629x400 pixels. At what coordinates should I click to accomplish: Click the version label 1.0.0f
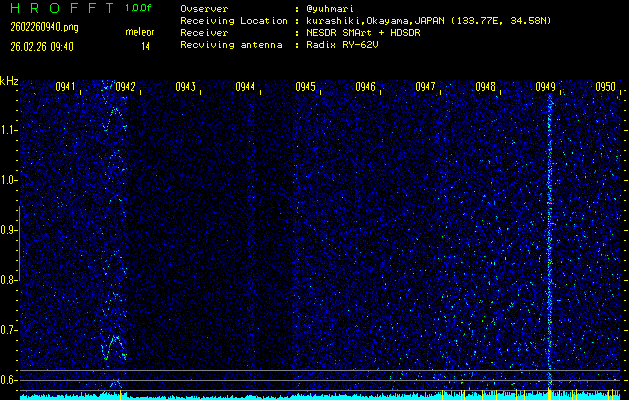[138, 8]
